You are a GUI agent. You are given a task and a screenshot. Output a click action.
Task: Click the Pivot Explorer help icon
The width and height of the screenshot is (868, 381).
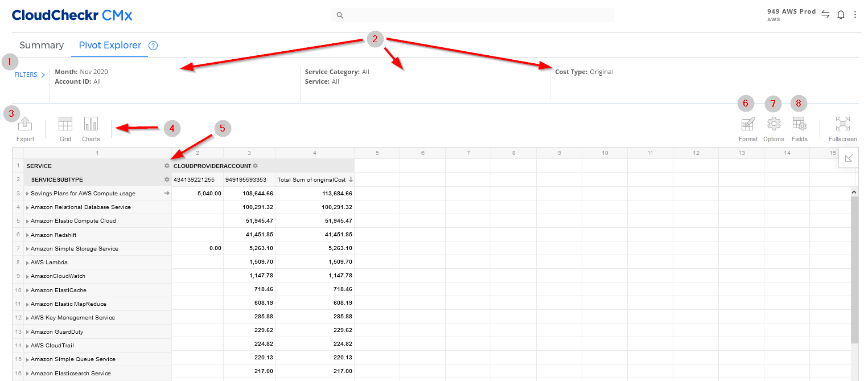tap(153, 46)
